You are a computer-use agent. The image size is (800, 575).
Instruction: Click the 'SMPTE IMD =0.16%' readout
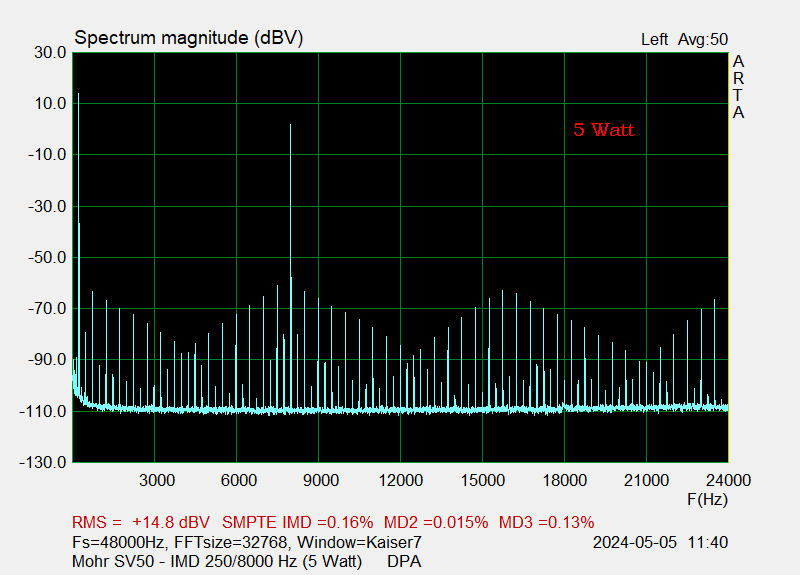(297, 522)
